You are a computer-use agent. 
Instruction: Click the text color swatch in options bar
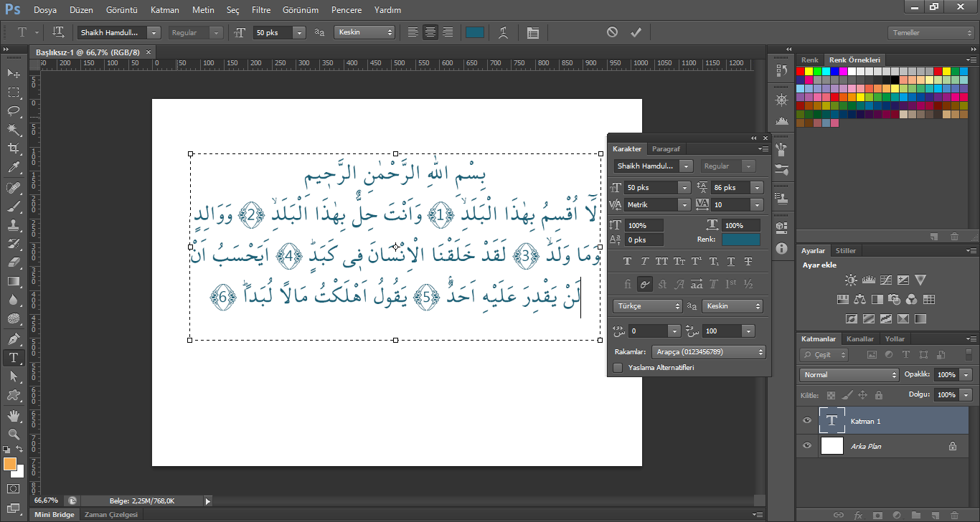(475, 32)
